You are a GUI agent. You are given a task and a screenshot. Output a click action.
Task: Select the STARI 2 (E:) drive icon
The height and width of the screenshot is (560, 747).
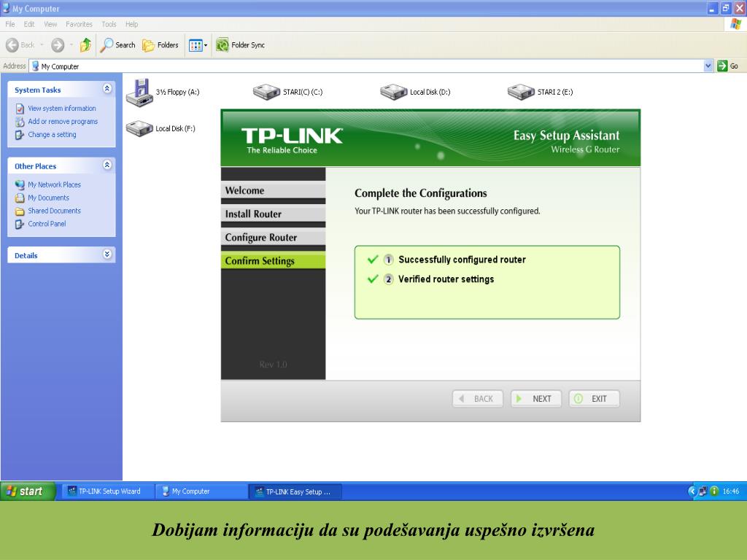521,92
